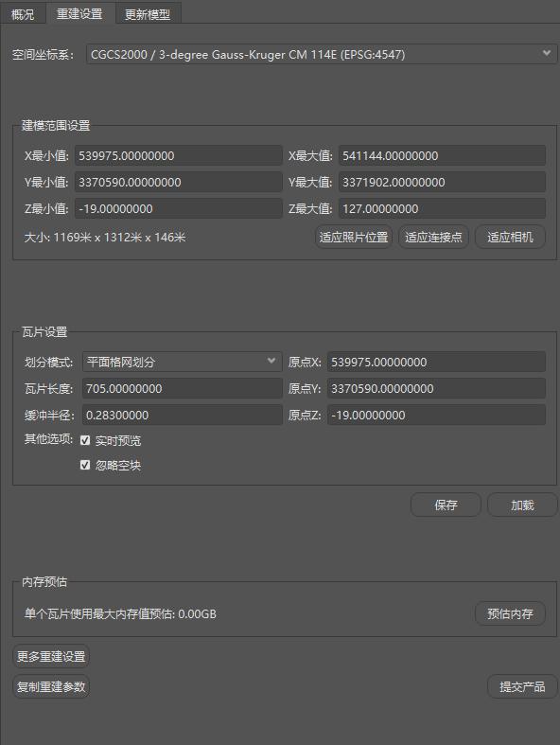Screen dimensions: 560x745
Task: Click the 适应相机 button
Action: coord(510,237)
